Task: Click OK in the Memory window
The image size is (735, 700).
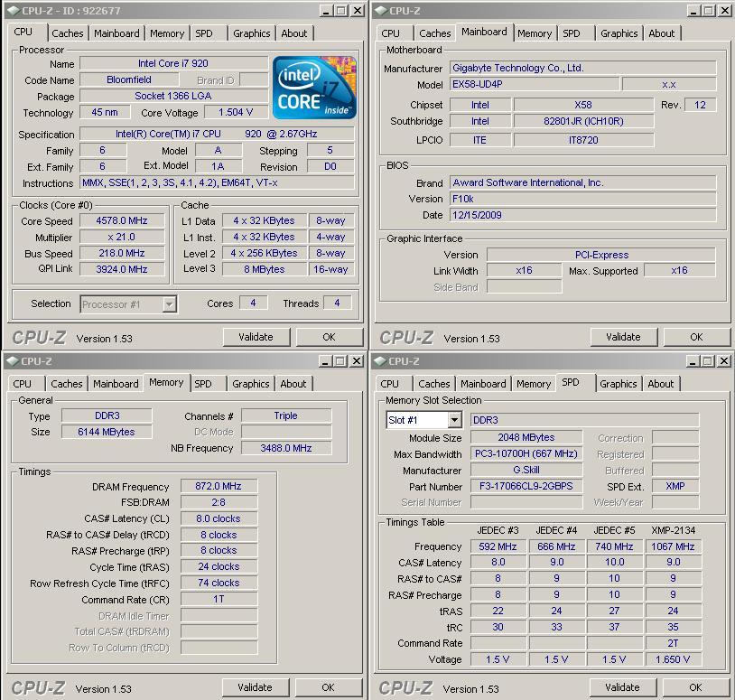Action: coord(328,687)
